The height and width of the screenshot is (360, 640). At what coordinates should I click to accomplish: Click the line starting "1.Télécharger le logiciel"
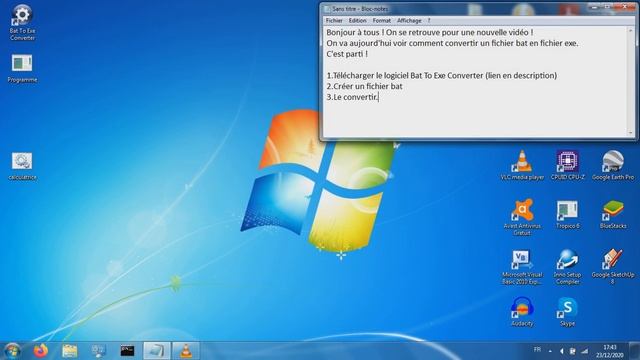coord(442,76)
